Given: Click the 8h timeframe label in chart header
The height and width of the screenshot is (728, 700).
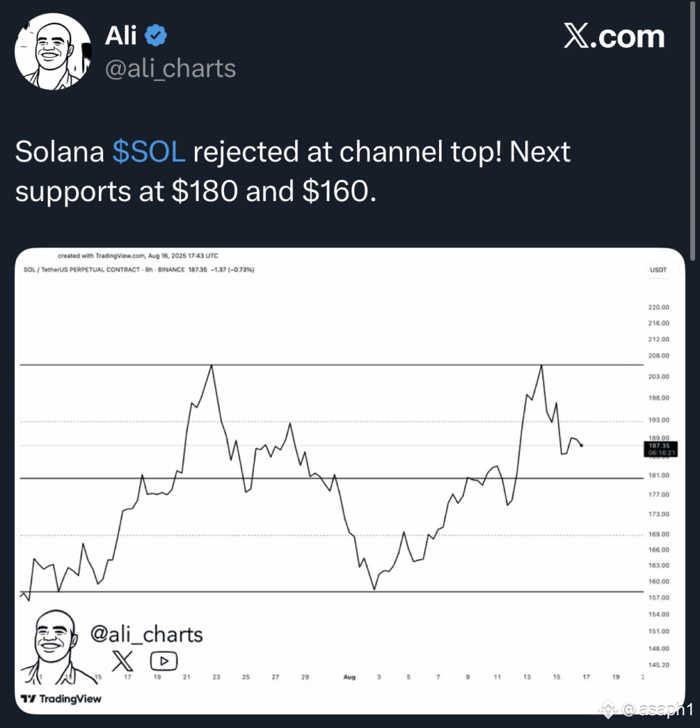Looking at the screenshot, I should (x=149, y=269).
